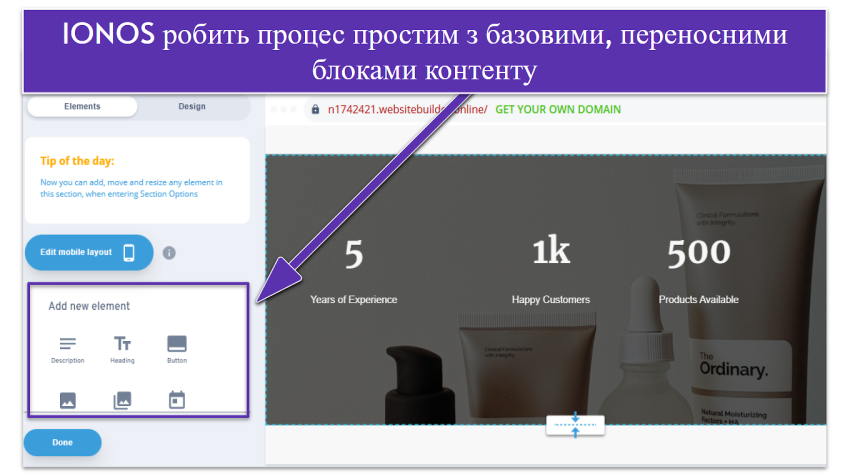Select the '500' counter number

point(699,253)
